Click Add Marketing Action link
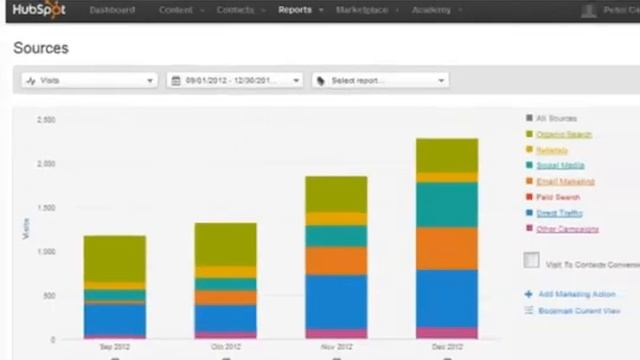Screen dimensions: 640x360 (x=577, y=294)
